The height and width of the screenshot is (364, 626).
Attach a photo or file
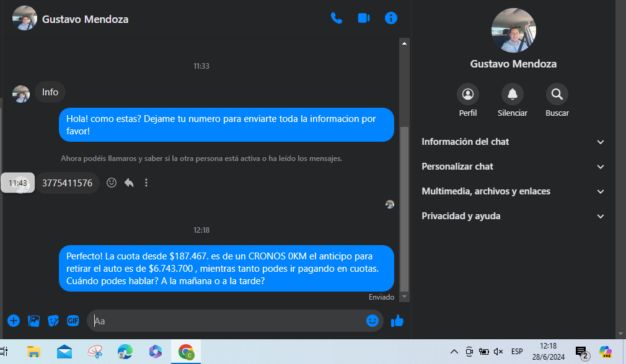(x=33, y=321)
